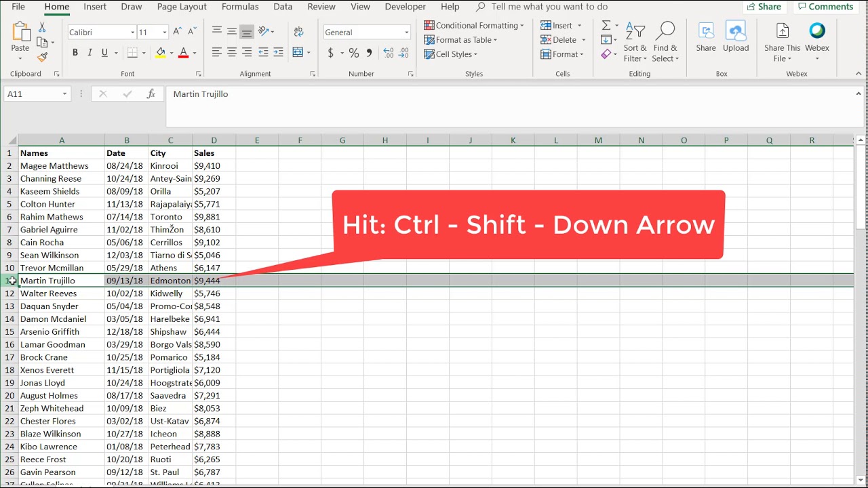Open Find & Select dropdown
This screenshot has width=868, height=488.
[x=665, y=42]
